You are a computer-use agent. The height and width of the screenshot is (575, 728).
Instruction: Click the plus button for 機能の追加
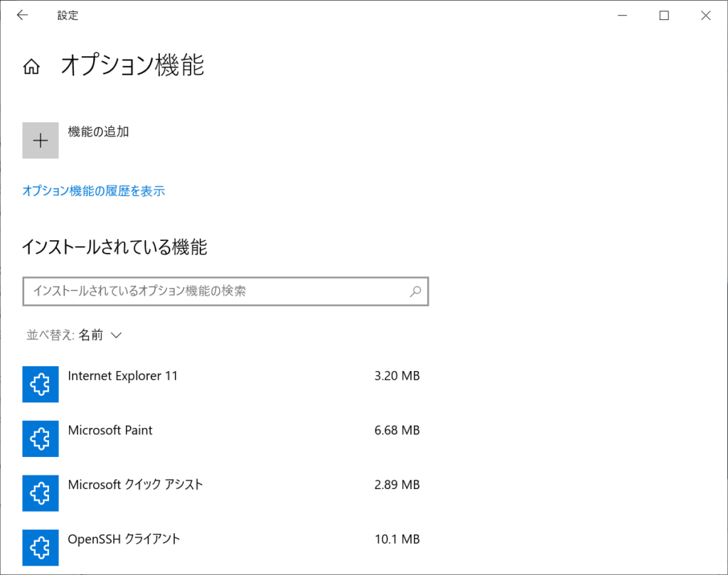[41, 140]
